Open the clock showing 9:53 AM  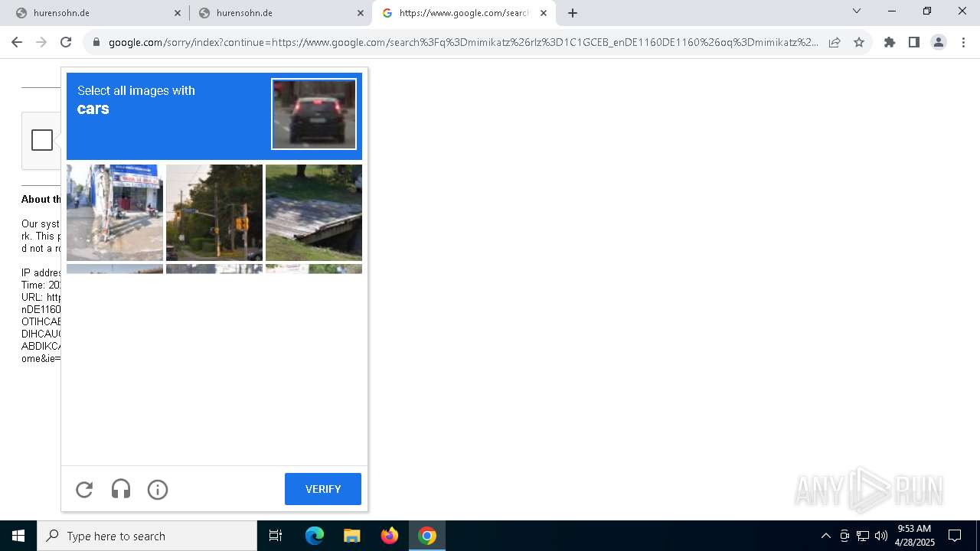(915, 536)
